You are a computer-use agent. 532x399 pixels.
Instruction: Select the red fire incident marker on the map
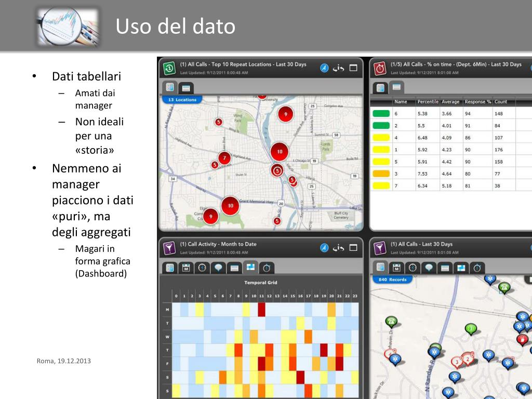tap(522, 339)
